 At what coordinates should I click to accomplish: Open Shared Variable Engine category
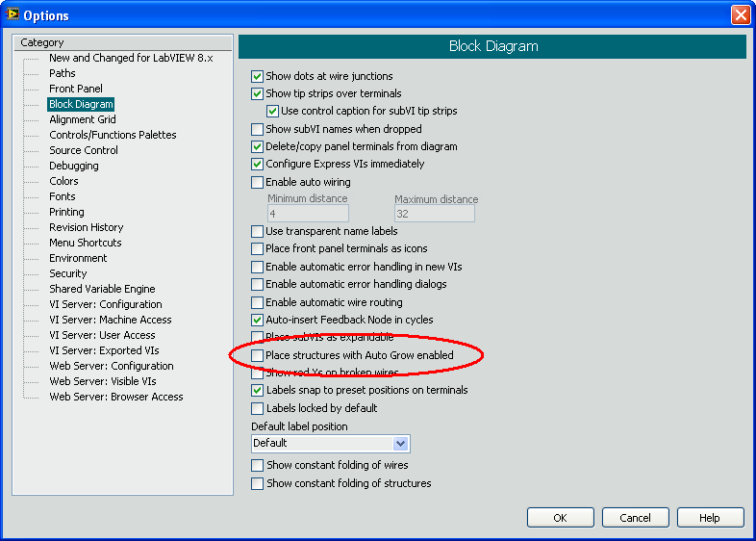pyautogui.click(x=102, y=289)
